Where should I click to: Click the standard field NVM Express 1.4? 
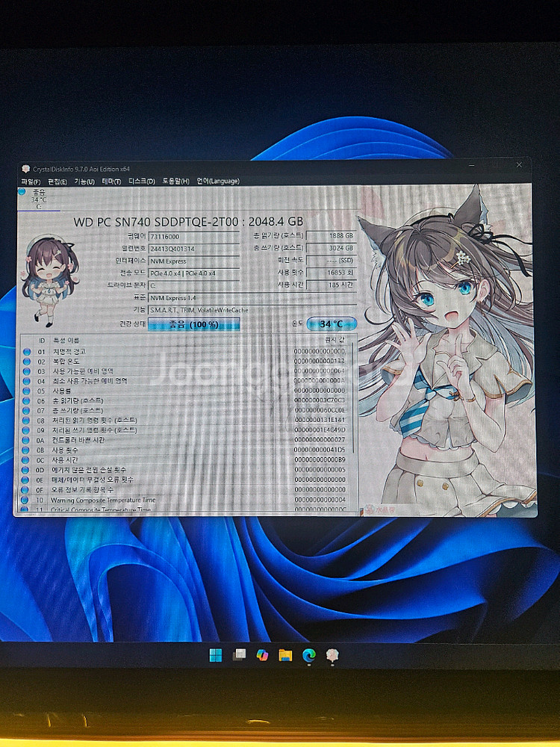(252, 298)
